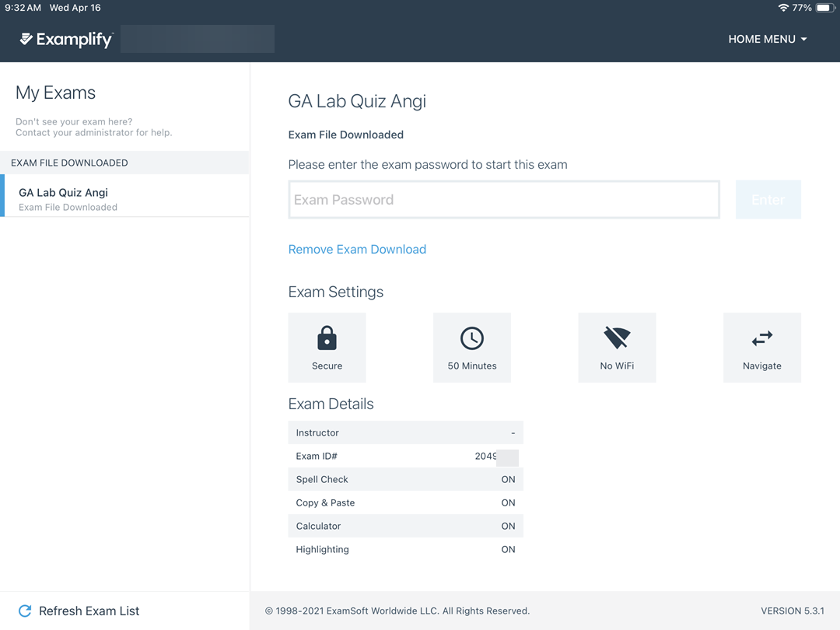Click VERSION 5.3.1 text in footer

(x=793, y=611)
